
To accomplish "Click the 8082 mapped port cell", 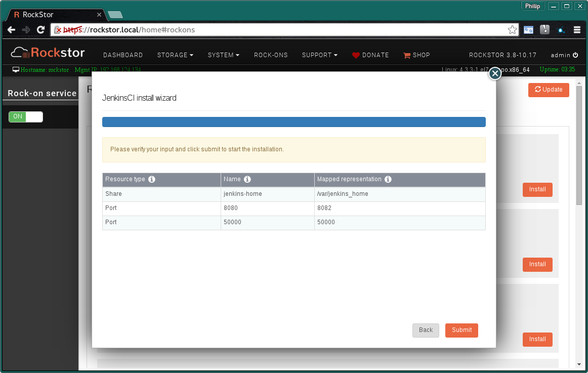I will pos(400,209).
